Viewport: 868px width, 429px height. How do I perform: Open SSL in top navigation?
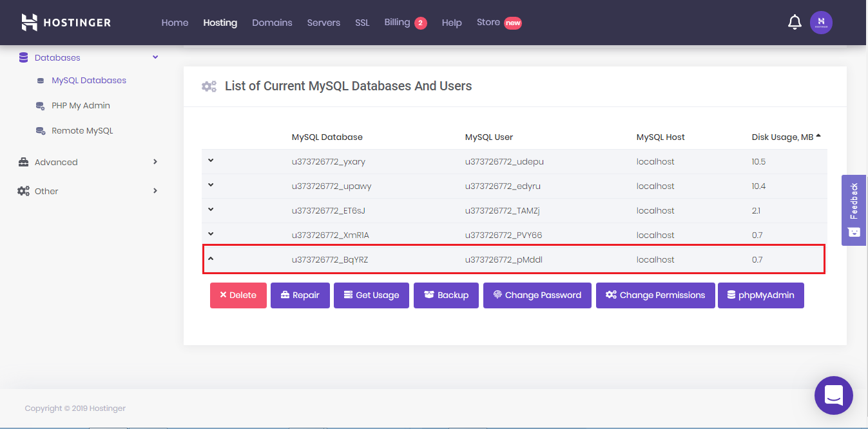[362, 23]
